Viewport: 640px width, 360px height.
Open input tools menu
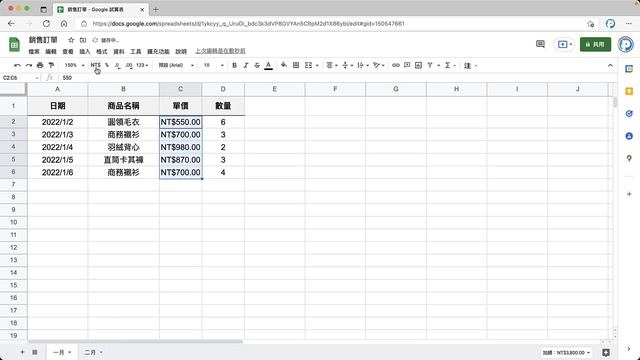[x=470, y=65]
